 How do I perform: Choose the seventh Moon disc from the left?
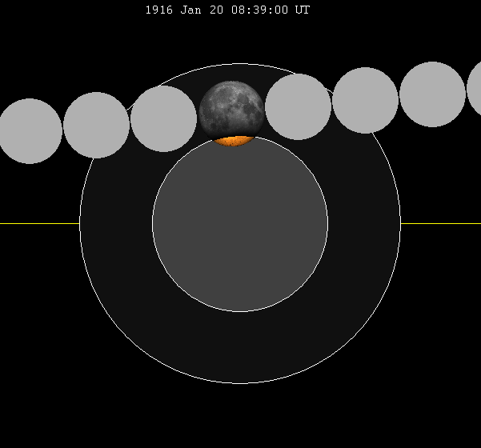(432, 94)
